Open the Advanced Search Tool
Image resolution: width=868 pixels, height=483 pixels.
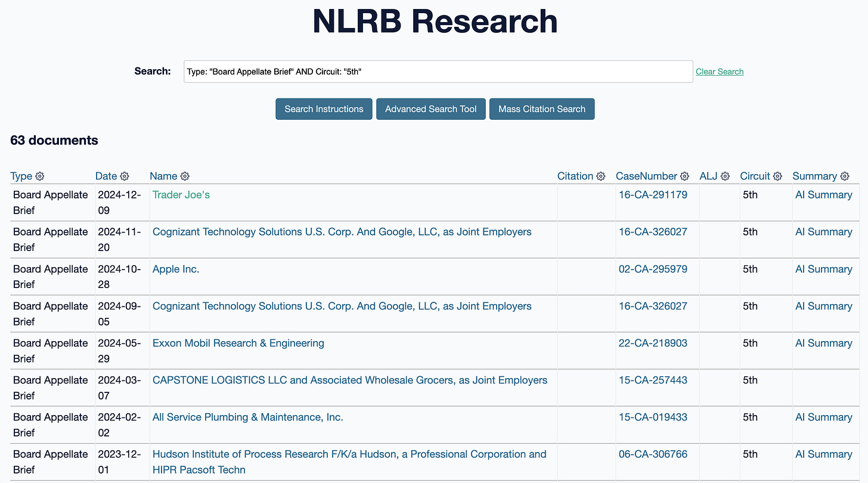coord(431,109)
